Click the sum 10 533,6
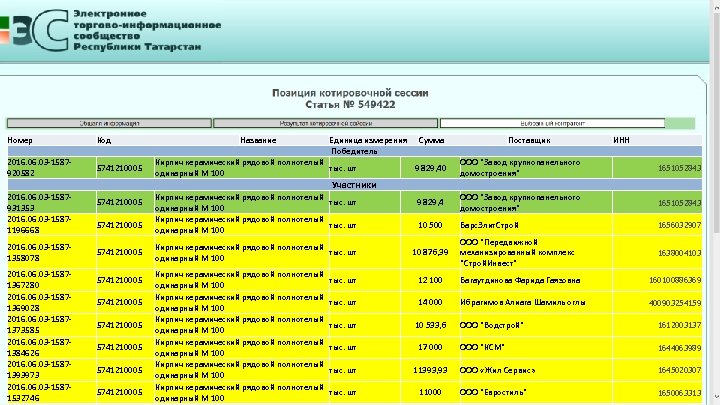The height and width of the screenshot is (405, 720). (x=431, y=325)
